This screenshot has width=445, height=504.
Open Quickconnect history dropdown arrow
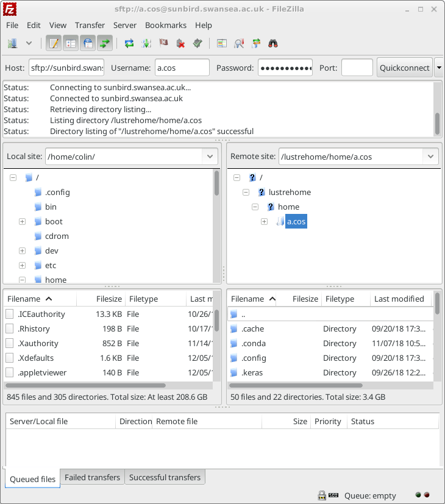pos(439,68)
